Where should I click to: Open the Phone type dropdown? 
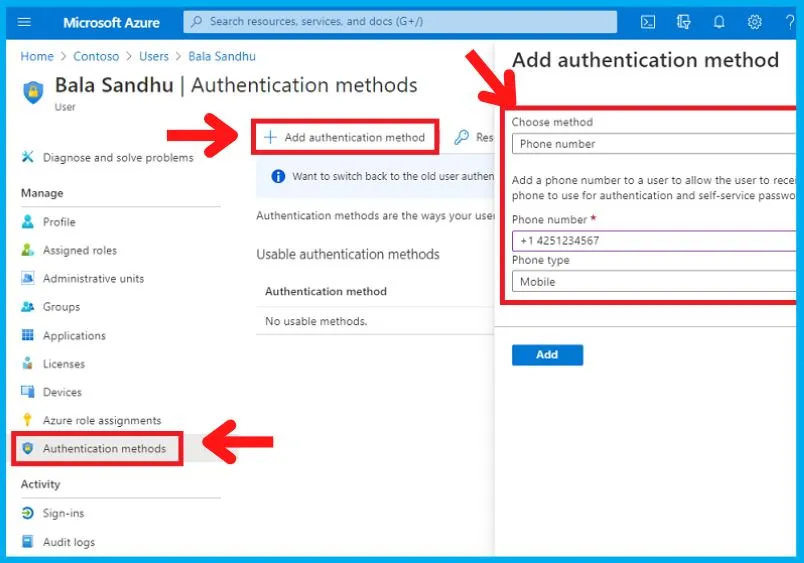click(x=654, y=282)
